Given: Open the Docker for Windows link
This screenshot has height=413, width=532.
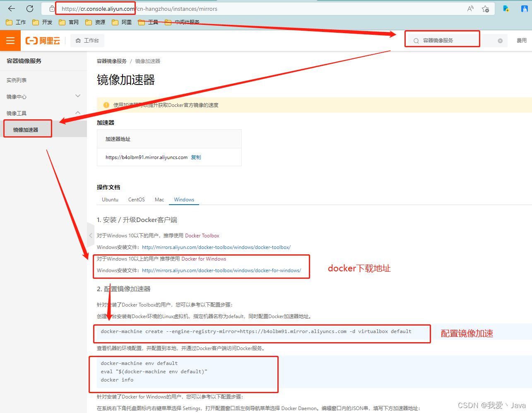Looking at the screenshot, I should (x=204, y=259).
